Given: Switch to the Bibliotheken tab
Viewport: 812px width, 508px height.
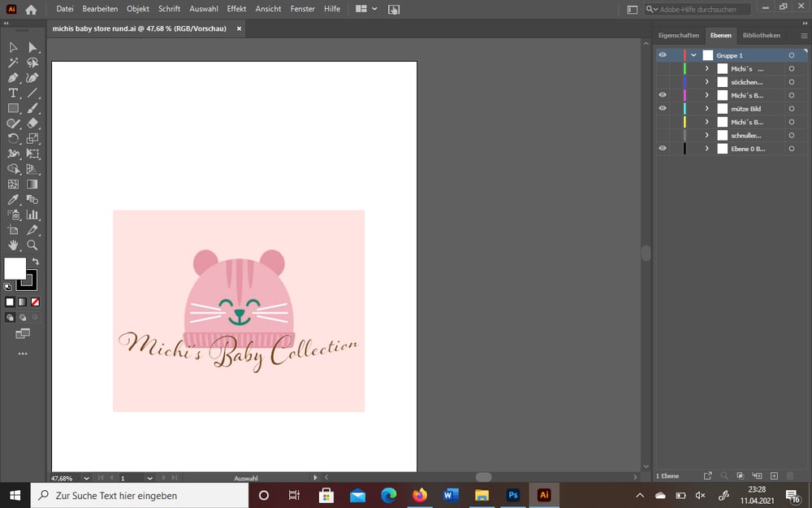Looking at the screenshot, I should click(762, 35).
